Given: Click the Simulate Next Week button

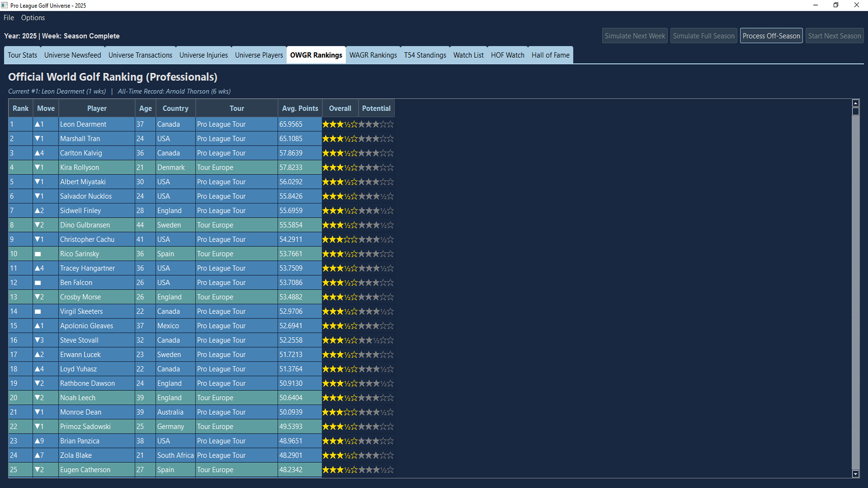Looking at the screenshot, I should click(x=634, y=35).
